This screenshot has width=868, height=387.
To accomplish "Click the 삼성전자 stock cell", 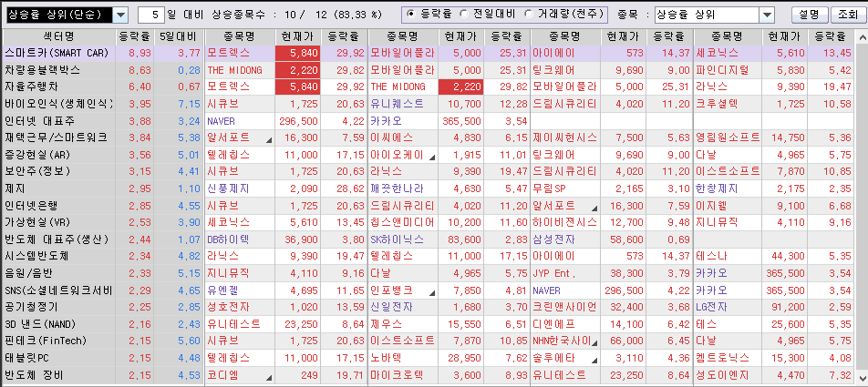I will [x=565, y=239].
